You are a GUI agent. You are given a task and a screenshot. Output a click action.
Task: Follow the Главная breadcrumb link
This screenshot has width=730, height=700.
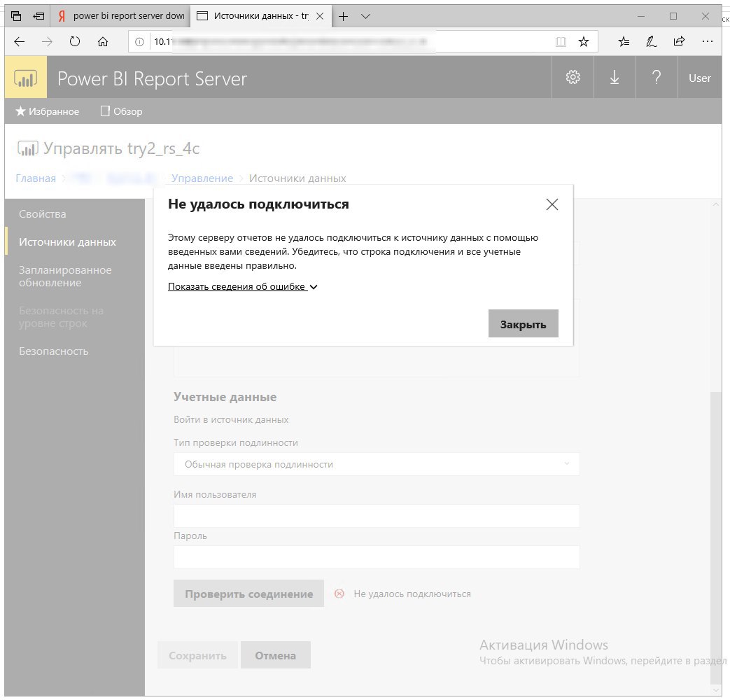[x=36, y=178]
